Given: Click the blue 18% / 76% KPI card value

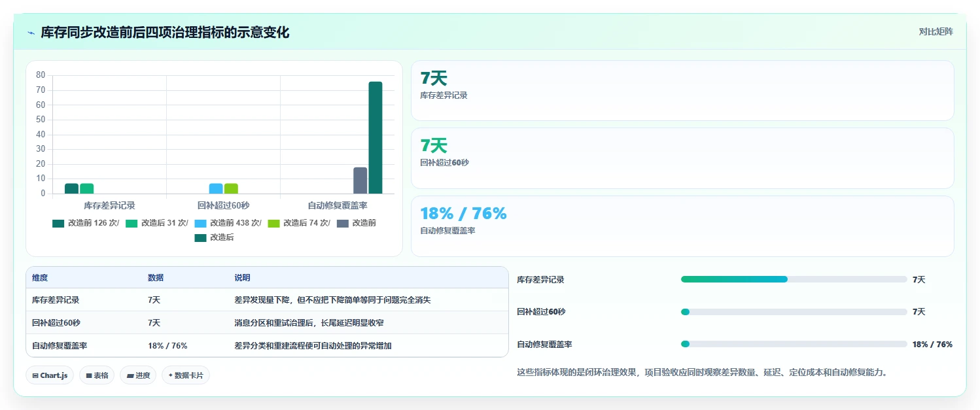Looking at the screenshot, I should (463, 214).
